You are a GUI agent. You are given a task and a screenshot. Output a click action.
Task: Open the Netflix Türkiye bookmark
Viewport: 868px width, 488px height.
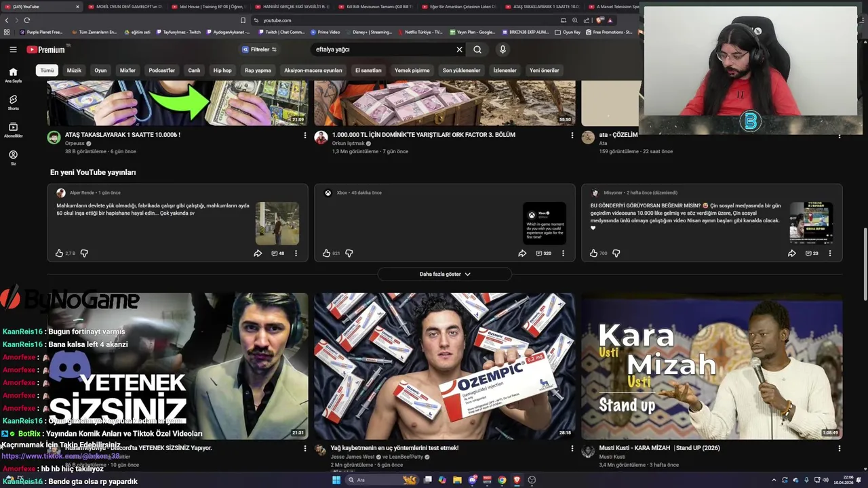(420, 32)
